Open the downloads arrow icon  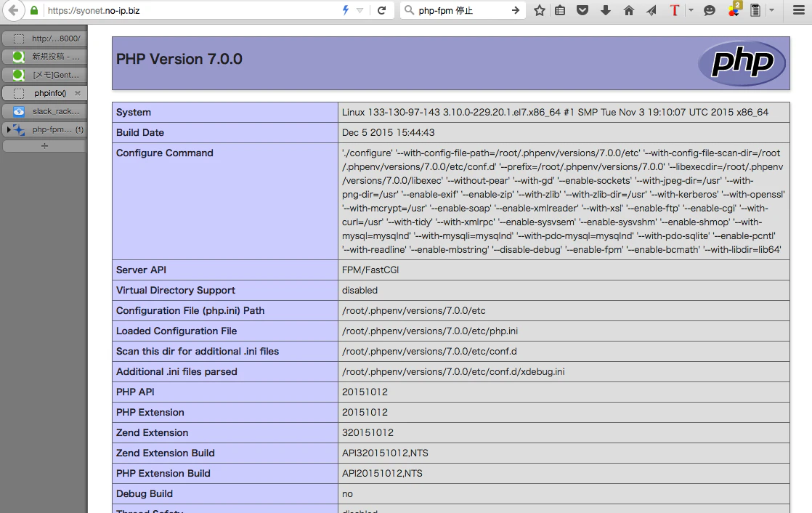[x=606, y=10]
